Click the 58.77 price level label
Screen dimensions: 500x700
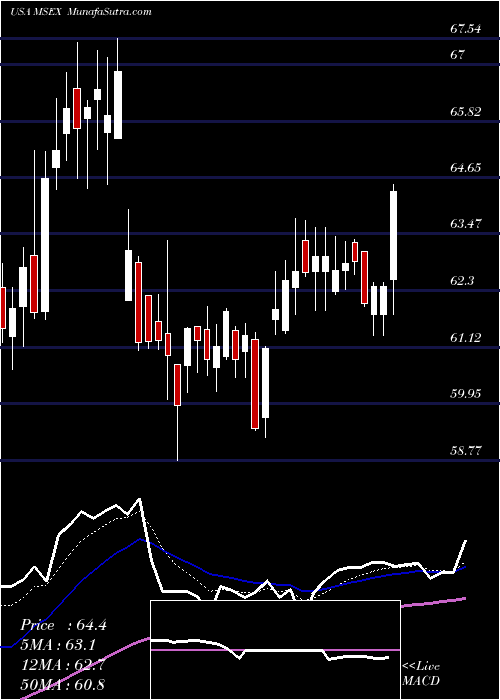point(465,450)
